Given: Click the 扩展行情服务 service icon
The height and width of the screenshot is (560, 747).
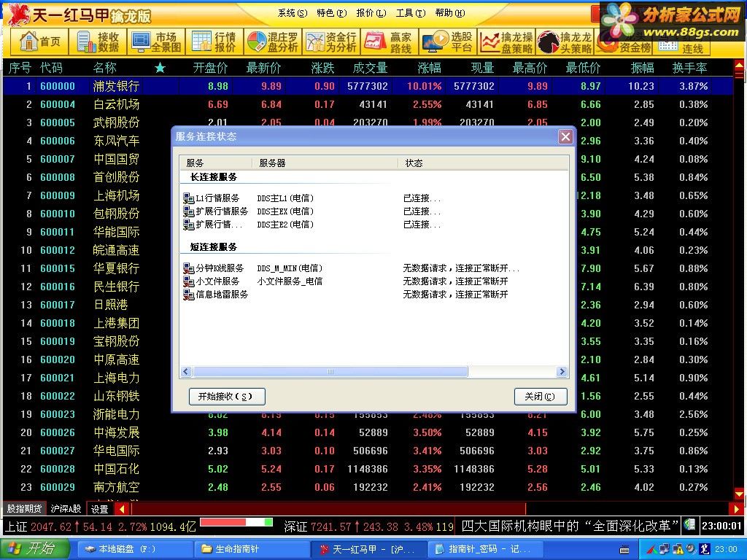Looking at the screenshot, I should coord(188,211).
